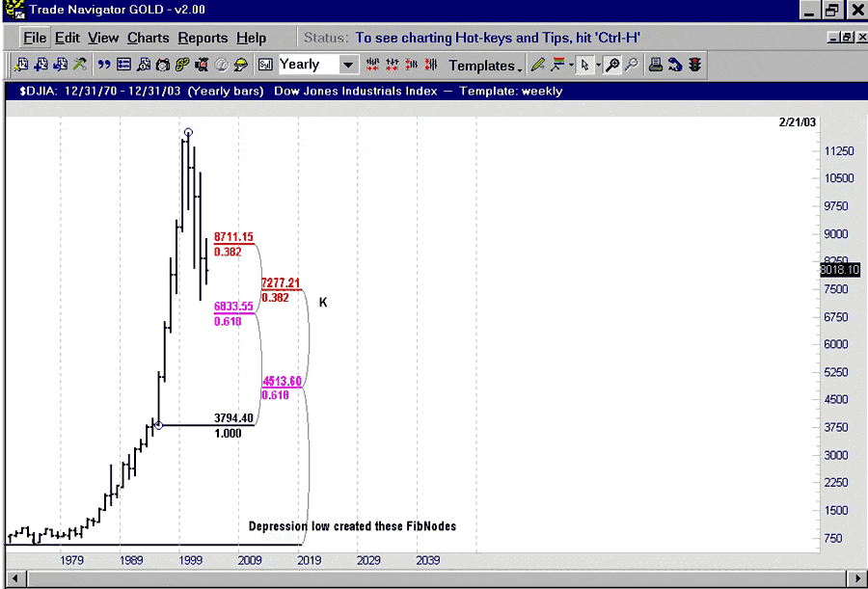Click the zoom out magnifier

coord(632,66)
